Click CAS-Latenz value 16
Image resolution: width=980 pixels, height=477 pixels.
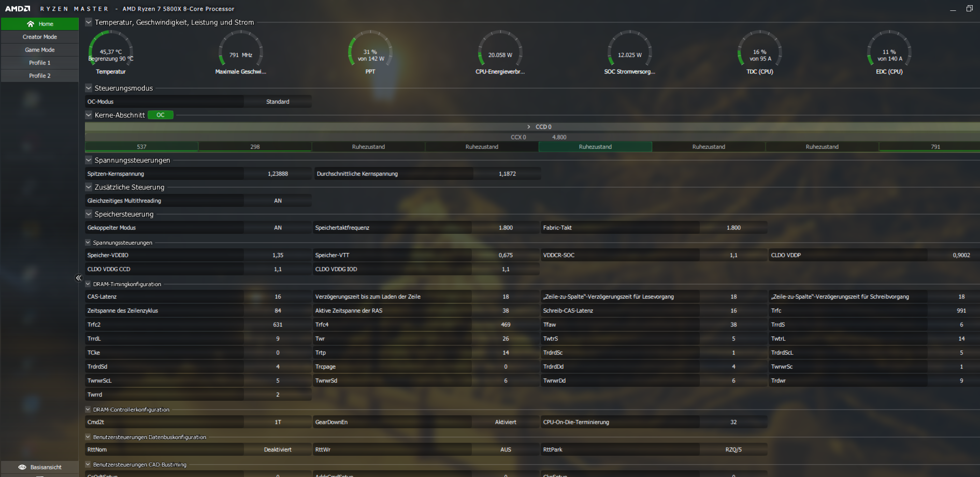[x=278, y=297]
